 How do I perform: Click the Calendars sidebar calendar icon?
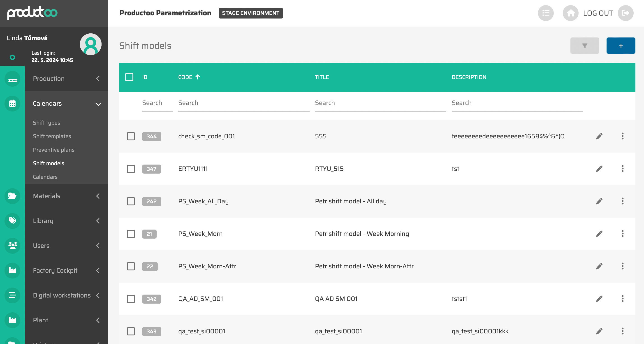(12, 104)
